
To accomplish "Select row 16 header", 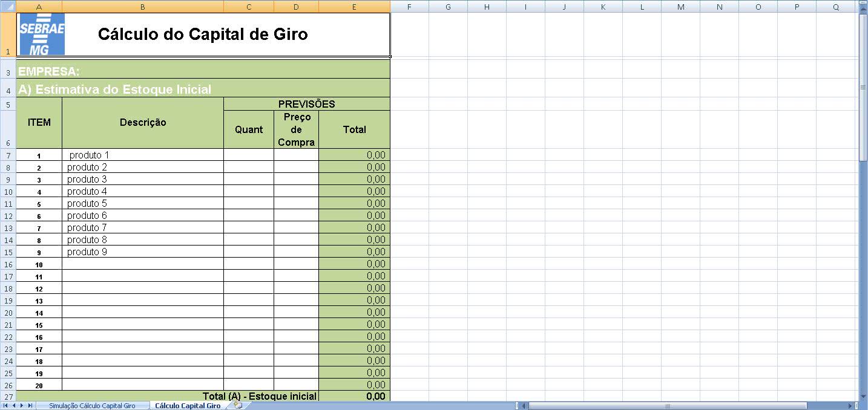I will (x=8, y=264).
